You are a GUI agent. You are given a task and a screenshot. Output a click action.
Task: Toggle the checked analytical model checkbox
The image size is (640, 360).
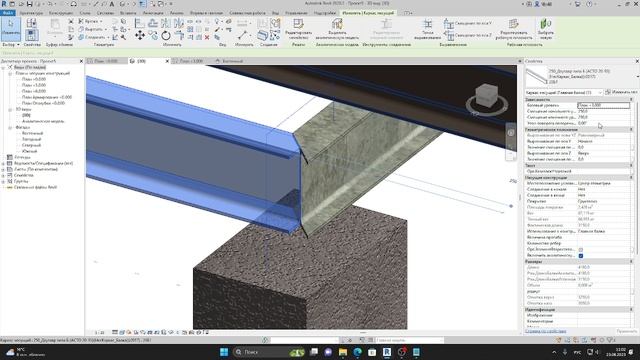[x=580, y=256]
